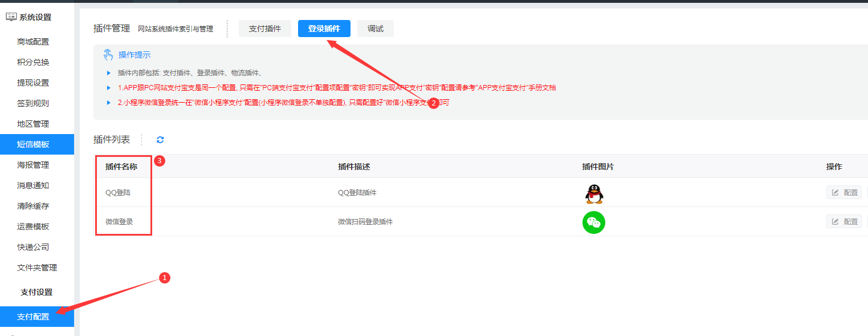This screenshot has width=868, height=336.
Task: Select the 登录插件 tab
Action: click(x=324, y=29)
